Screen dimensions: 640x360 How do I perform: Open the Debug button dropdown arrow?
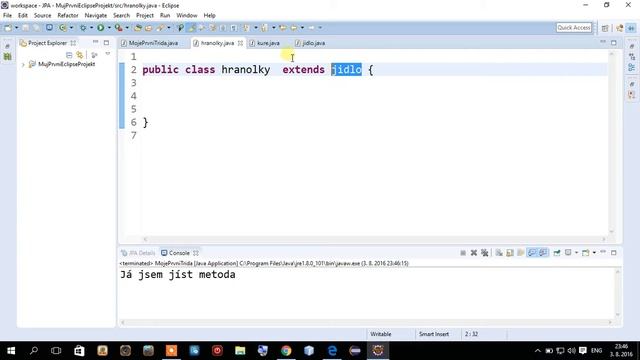(x=91, y=28)
